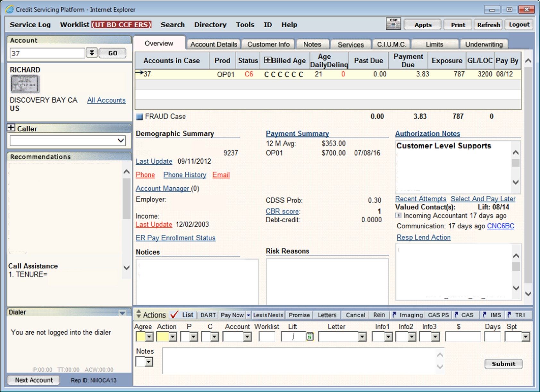The height and width of the screenshot is (392, 540).
Task: Open the Resp Lend Action link
Action: tap(423, 237)
